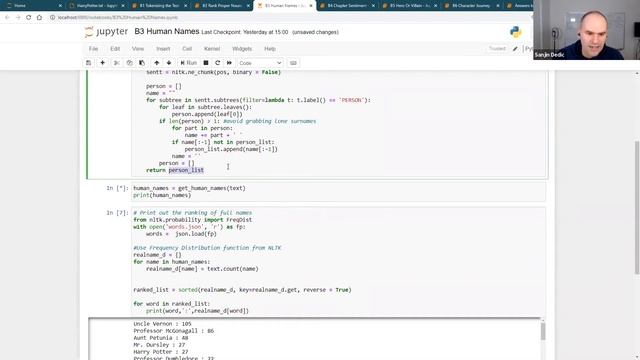Click the Jupyter logo

pos(107,32)
